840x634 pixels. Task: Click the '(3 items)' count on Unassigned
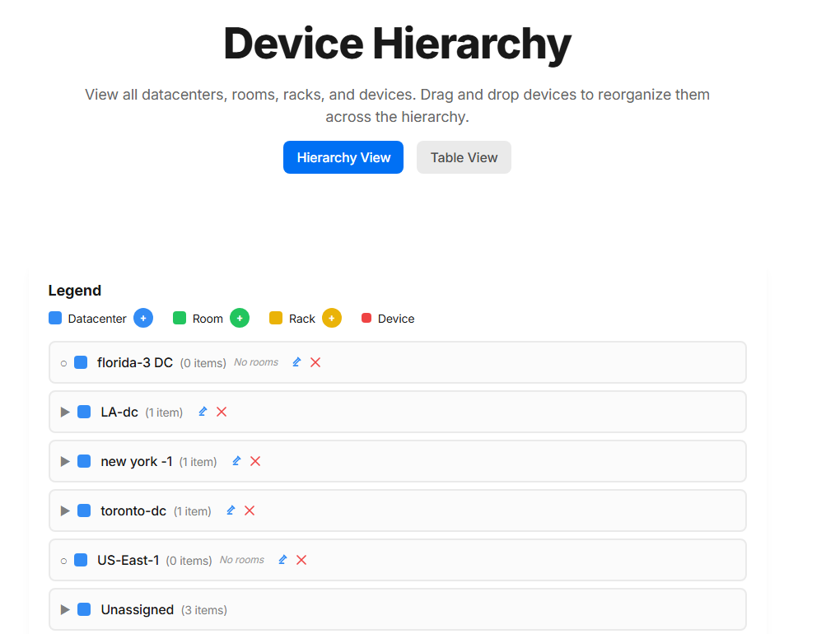pos(204,610)
